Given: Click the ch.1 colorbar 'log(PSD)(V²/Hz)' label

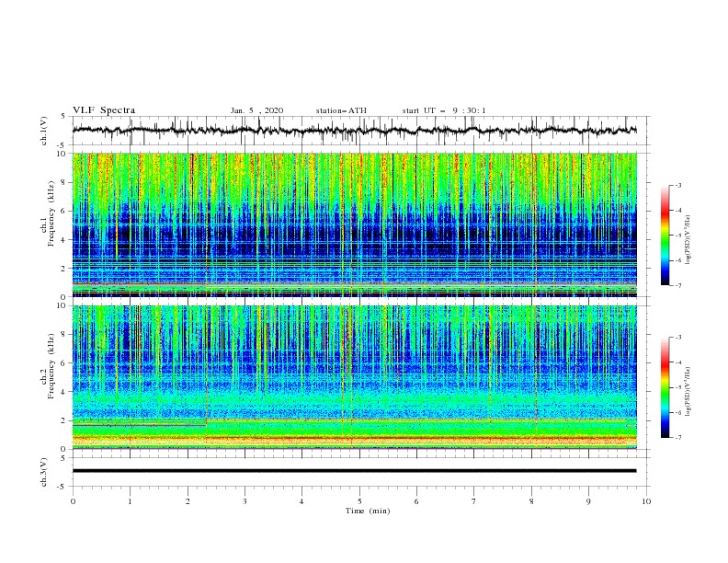Looking at the screenshot, I should coord(688,240).
